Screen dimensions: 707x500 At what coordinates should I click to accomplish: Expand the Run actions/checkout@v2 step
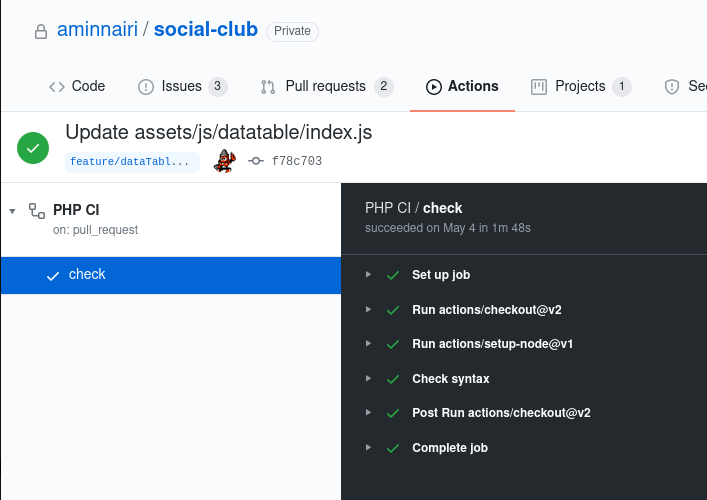click(368, 309)
